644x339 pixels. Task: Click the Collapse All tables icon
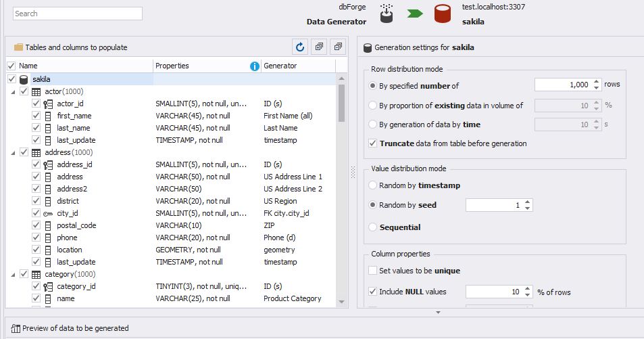(338, 47)
